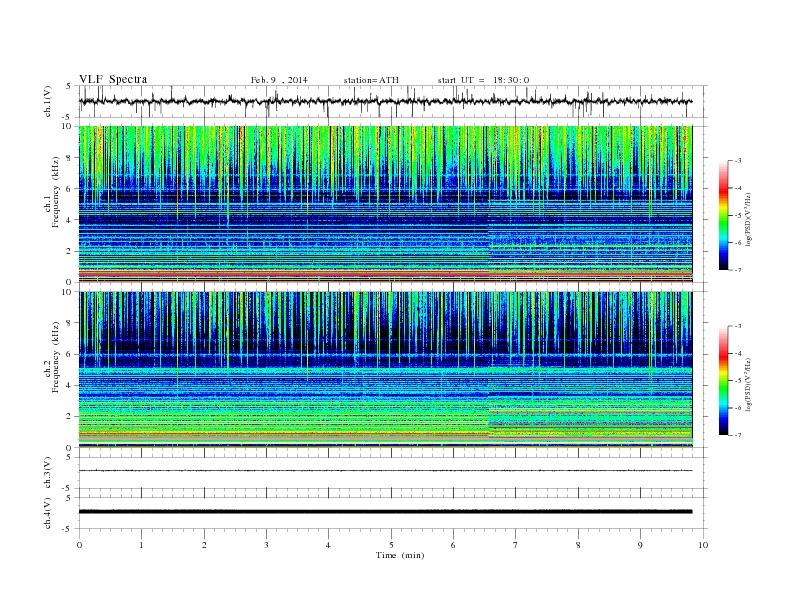Click time axis tick label "2"
Viewport: 792px width, 612px height.
coord(204,545)
